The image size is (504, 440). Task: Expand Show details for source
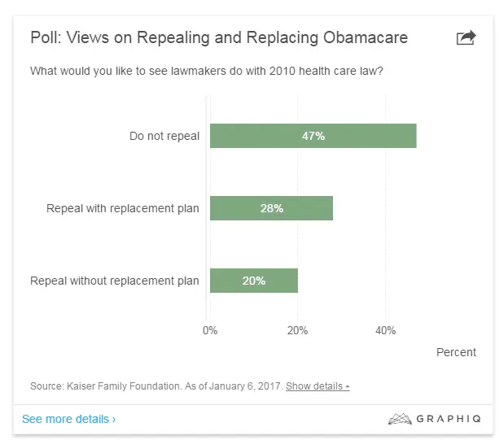pyautogui.click(x=318, y=386)
